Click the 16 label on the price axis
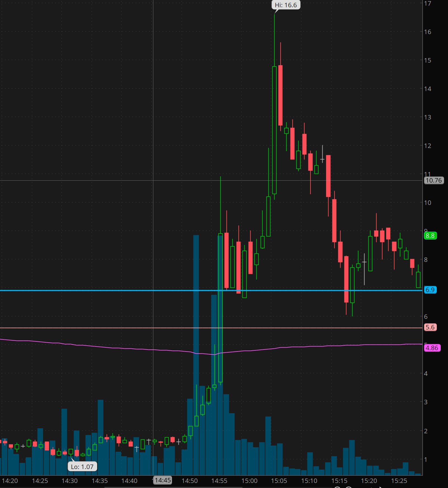The height and width of the screenshot is (488, 448). click(428, 32)
